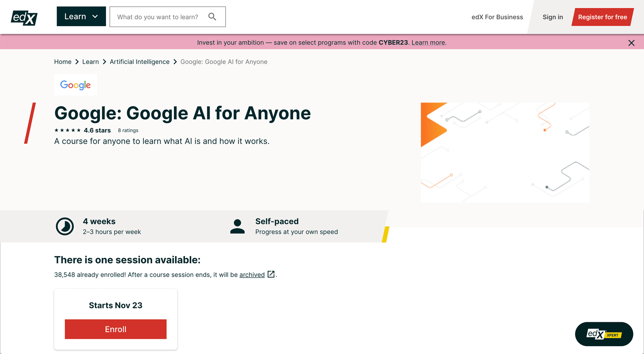Image resolution: width=644 pixels, height=354 pixels.
Task: Click the magnifying glass search icon
Action: pos(212,17)
